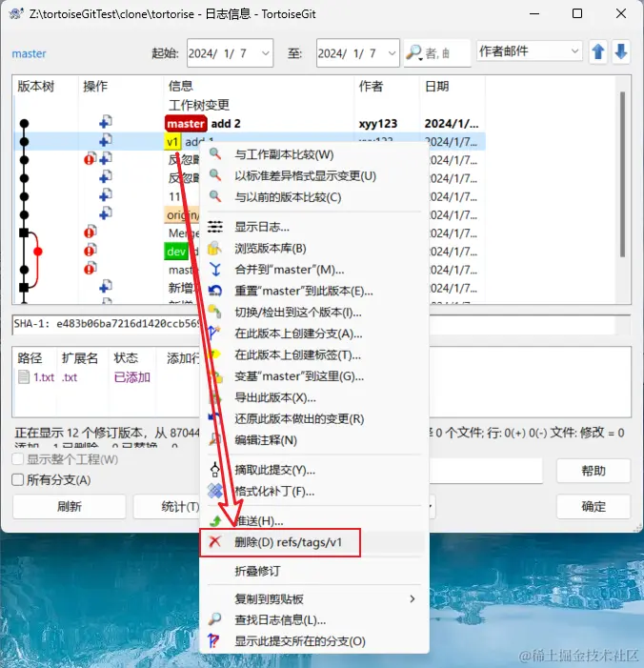Viewport: 644px width, 668px height.
Task: Choose 显示此提交所在的分支(O)
Action: [314, 640]
